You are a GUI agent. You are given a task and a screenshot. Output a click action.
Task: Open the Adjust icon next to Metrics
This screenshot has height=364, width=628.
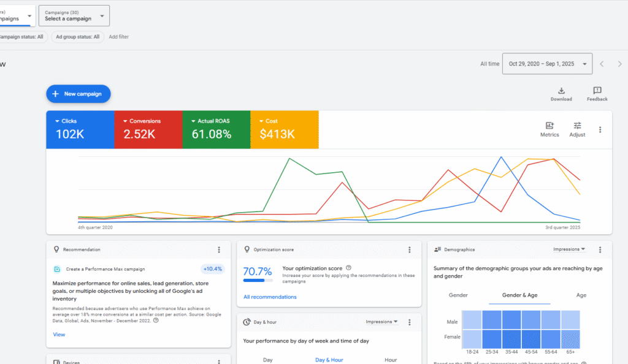click(576, 126)
